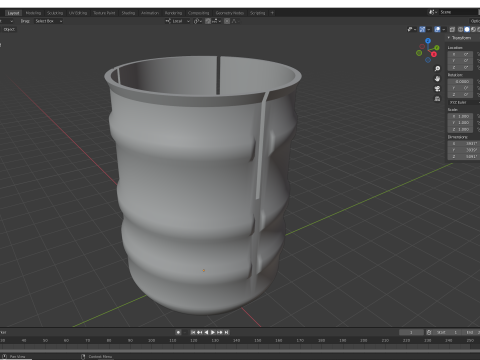This screenshot has height=360, width=480.
Task: Toggle X-ray view mode
Action: 452,30
